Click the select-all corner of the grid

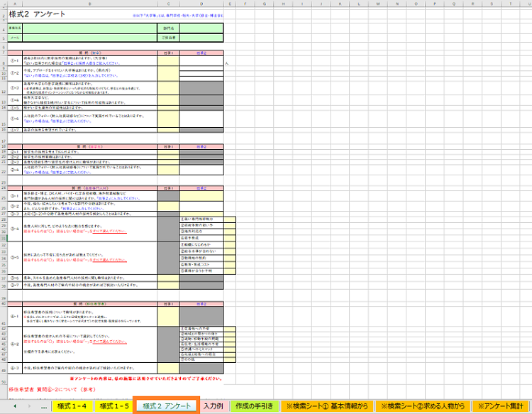[x=4, y=4]
